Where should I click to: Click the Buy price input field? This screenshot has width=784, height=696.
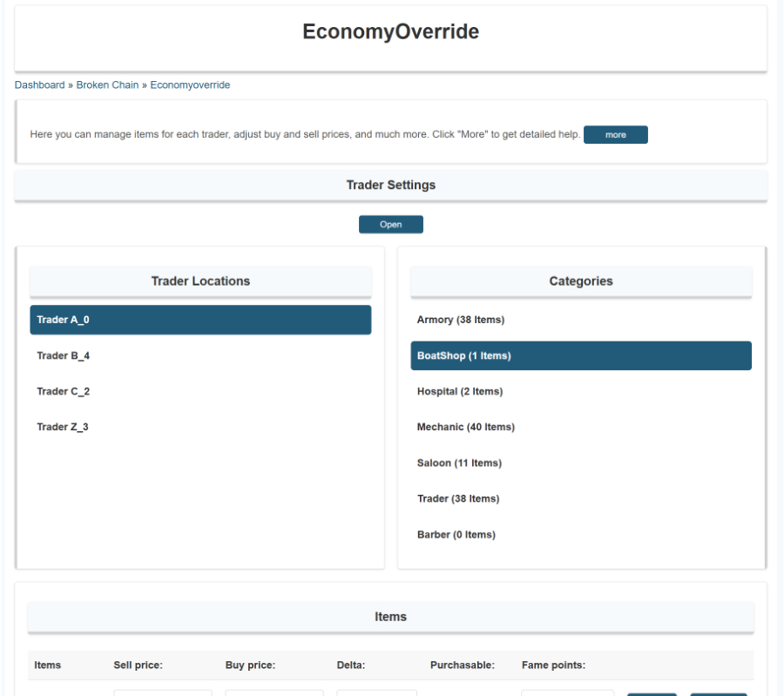(x=274, y=694)
